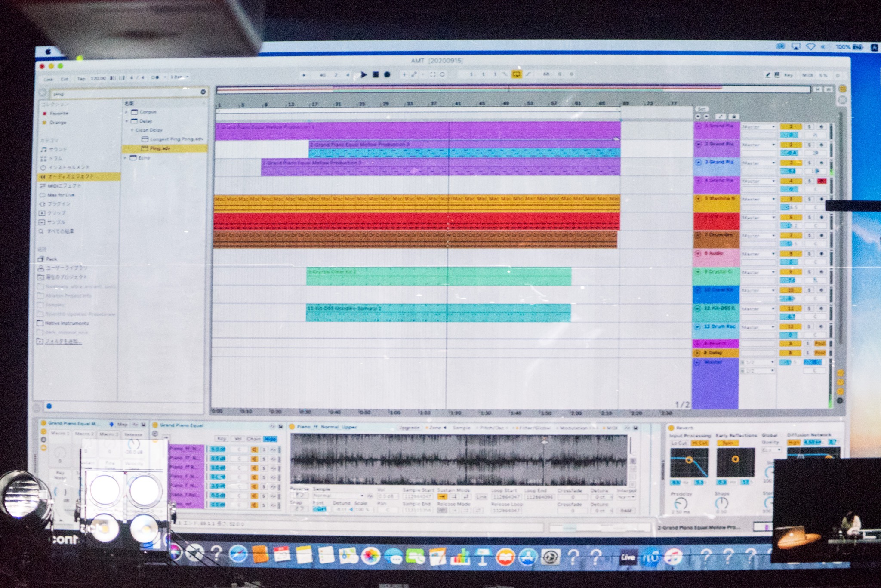Click the Sampler Upgrade button
881x588 pixels.
pos(409,428)
